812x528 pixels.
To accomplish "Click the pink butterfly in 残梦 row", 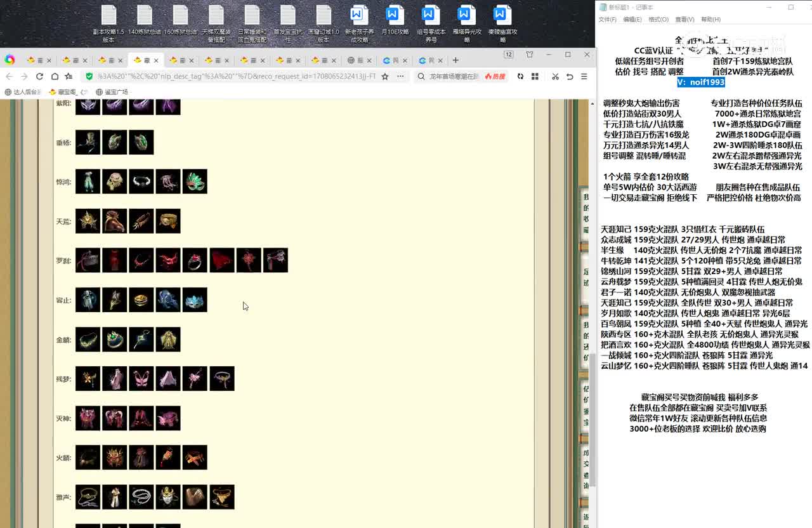I will click(141, 378).
